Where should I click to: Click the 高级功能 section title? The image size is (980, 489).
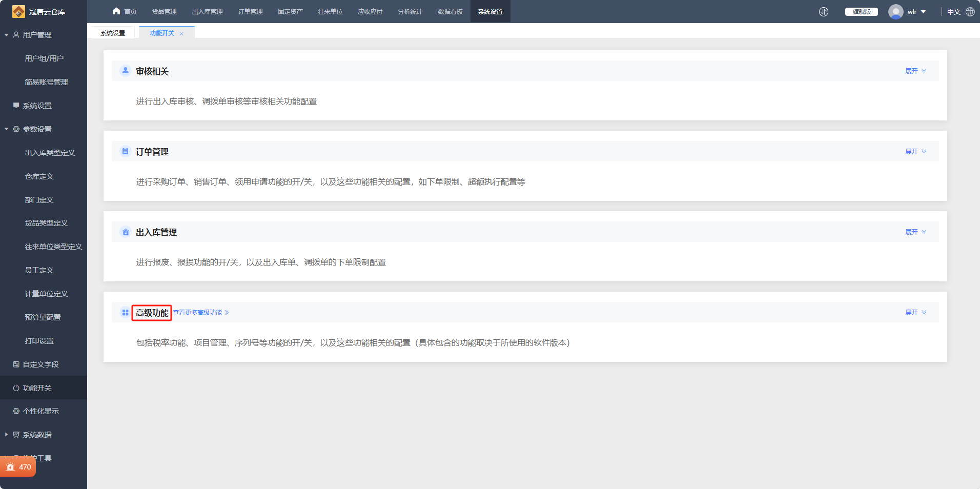tap(152, 313)
